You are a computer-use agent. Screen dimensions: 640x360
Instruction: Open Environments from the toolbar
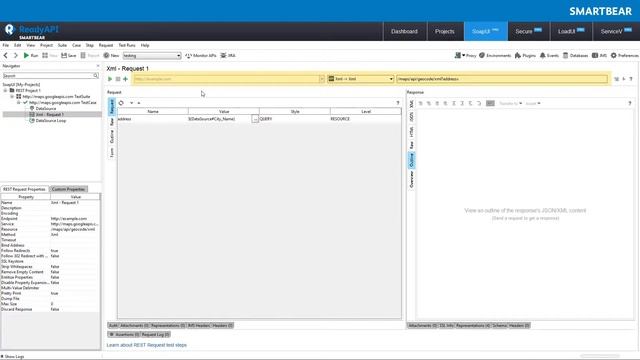pyautogui.click(x=495, y=56)
